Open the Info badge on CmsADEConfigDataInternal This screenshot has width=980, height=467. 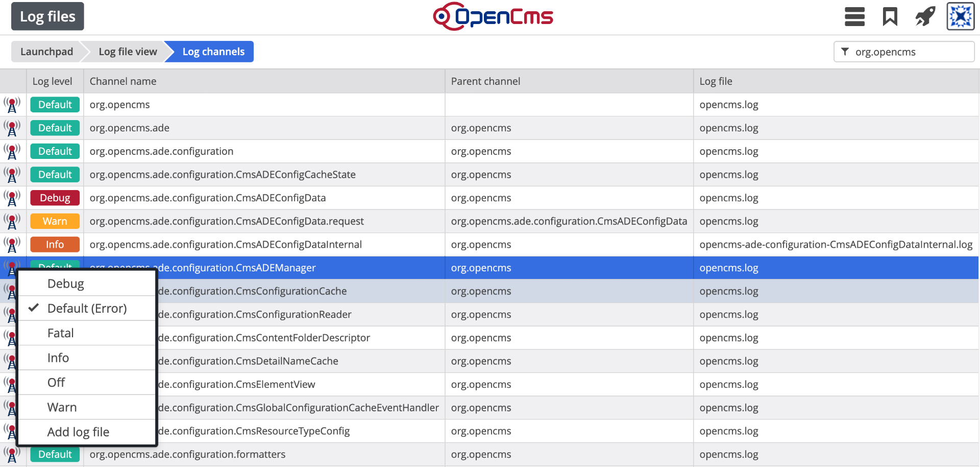pyautogui.click(x=55, y=244)
